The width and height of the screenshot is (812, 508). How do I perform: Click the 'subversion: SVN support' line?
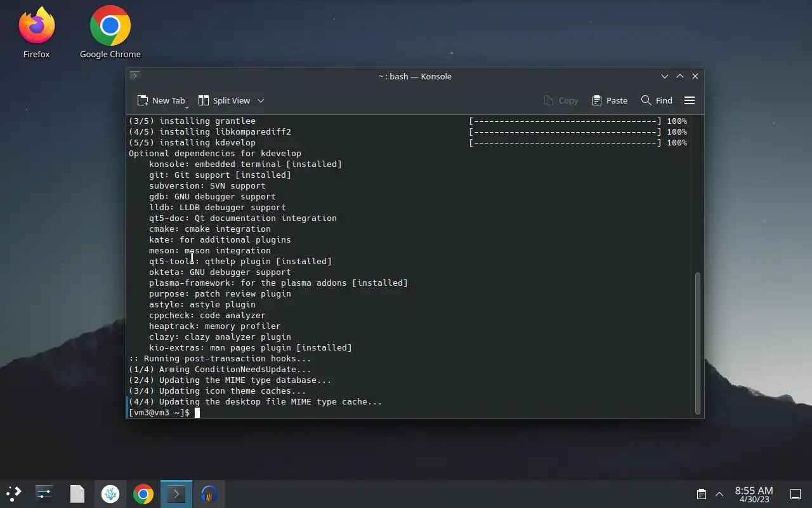tap(207, 186)
